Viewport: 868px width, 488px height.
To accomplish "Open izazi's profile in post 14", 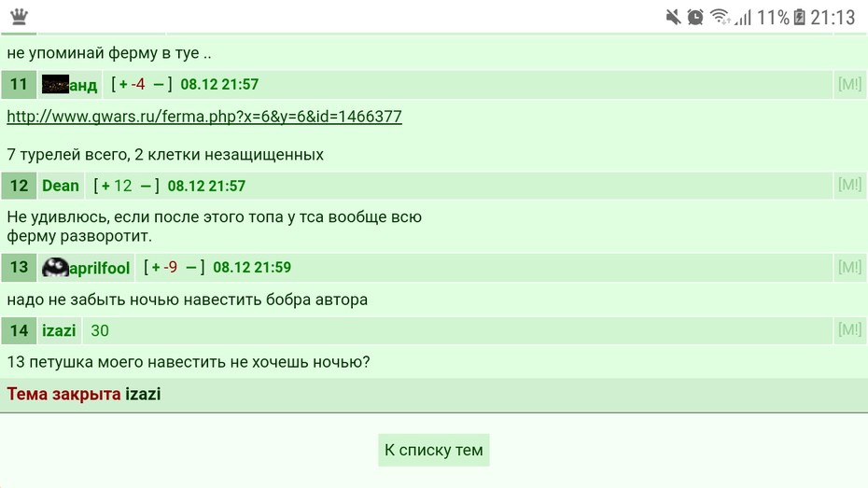I will (x=59, y=331).
